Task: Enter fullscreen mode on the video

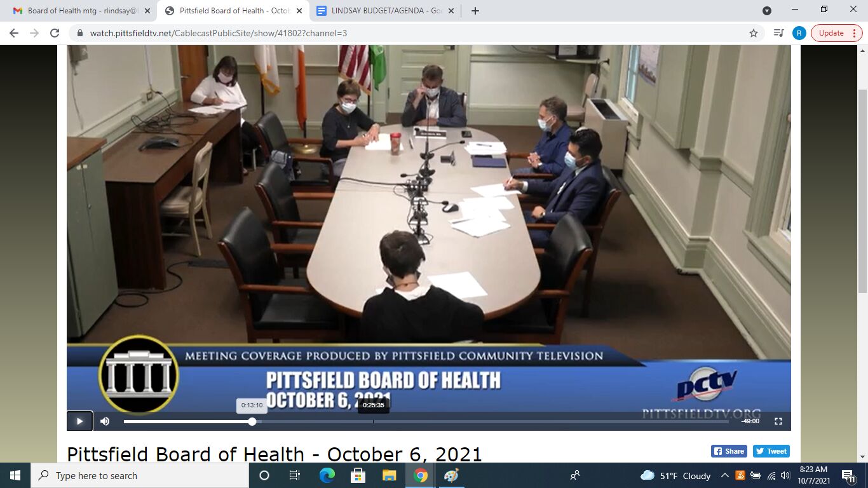Action: click(778, 421)
